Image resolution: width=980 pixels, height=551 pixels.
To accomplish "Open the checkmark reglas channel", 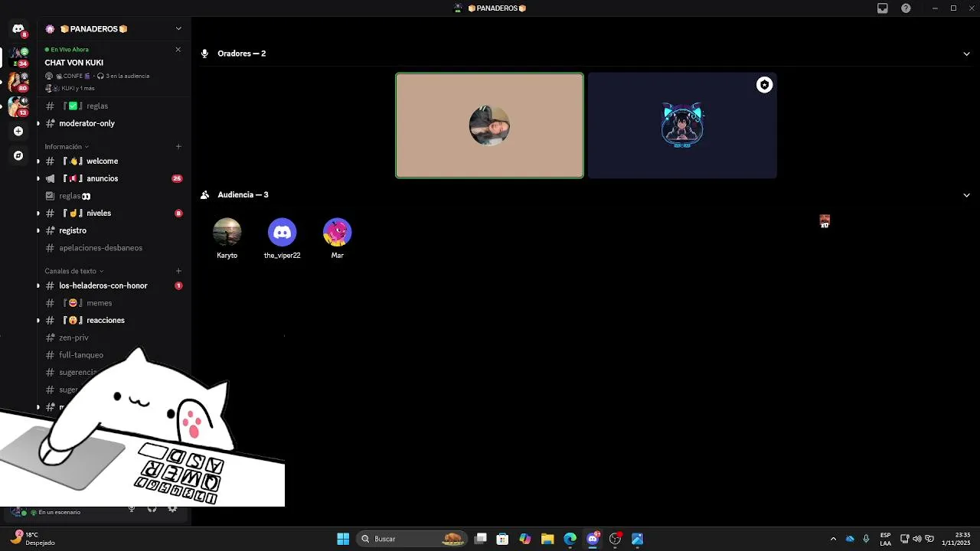I will tap(113, 106).
